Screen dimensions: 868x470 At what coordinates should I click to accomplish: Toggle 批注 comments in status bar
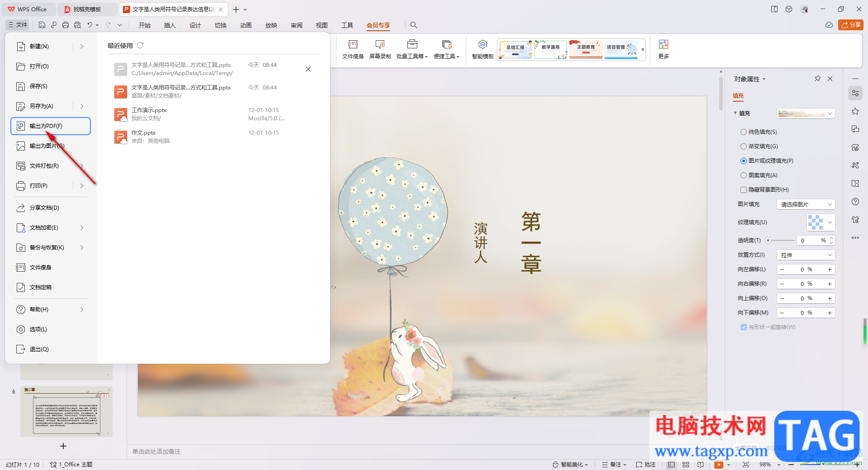[646, 465]
